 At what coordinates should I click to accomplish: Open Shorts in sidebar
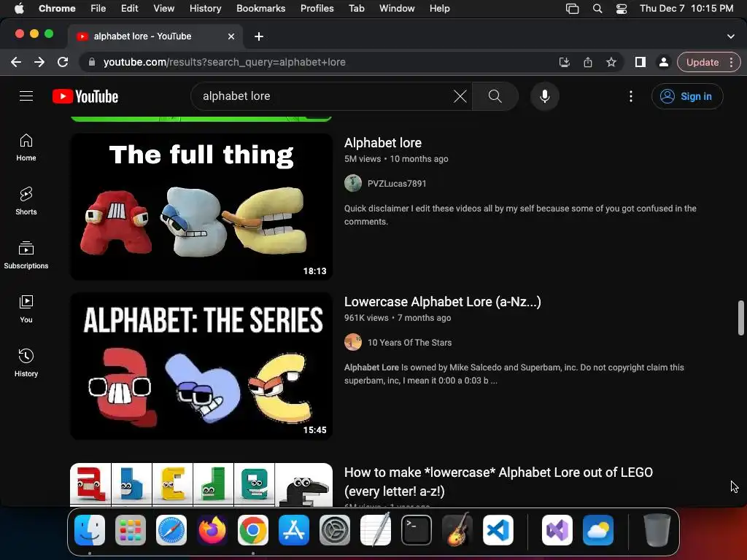coord(26,201)
